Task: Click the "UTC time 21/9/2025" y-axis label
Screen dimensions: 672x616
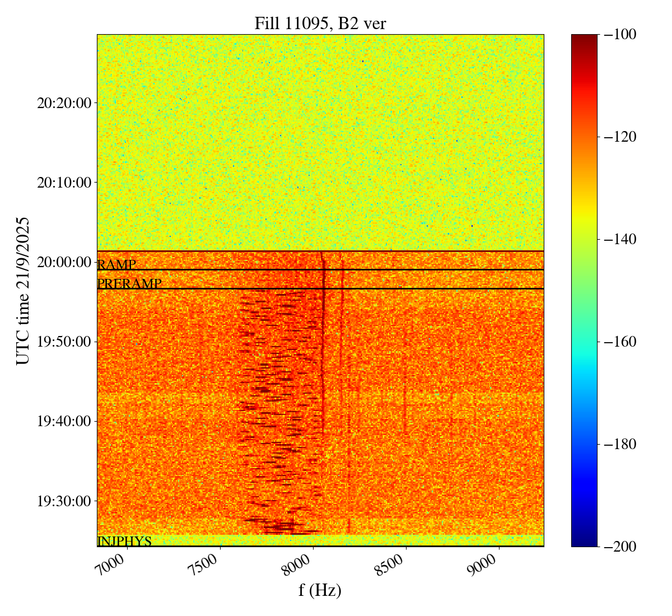Action: pos(23,290)
